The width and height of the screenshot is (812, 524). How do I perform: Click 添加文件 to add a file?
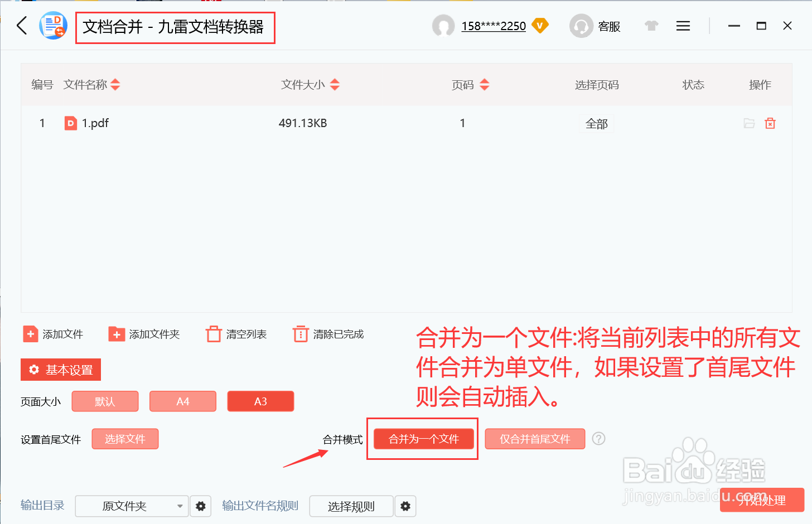click(53, 334)
